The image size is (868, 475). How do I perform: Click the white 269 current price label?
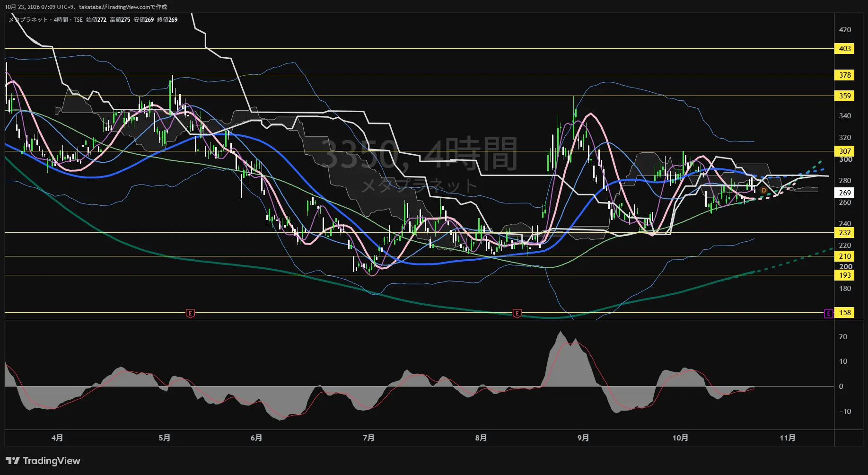(845, 193)
